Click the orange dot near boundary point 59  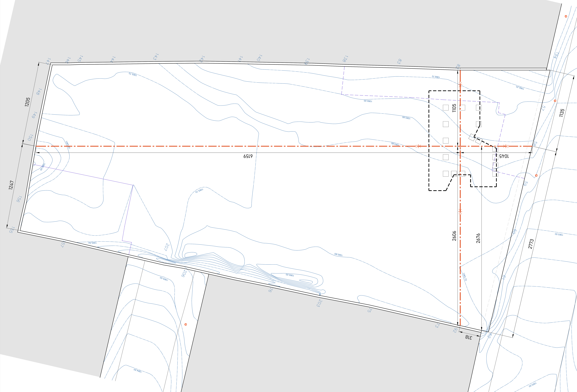[536, 175]
